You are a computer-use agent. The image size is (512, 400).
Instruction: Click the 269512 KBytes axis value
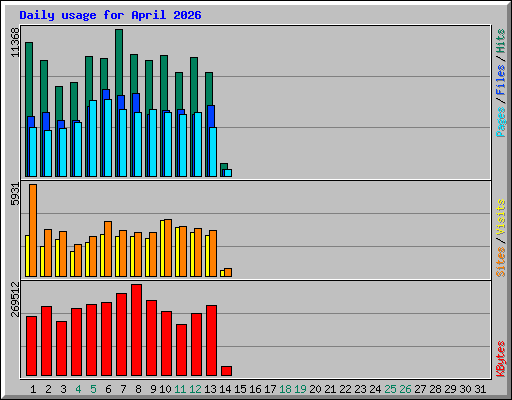[x=15, y=299]
